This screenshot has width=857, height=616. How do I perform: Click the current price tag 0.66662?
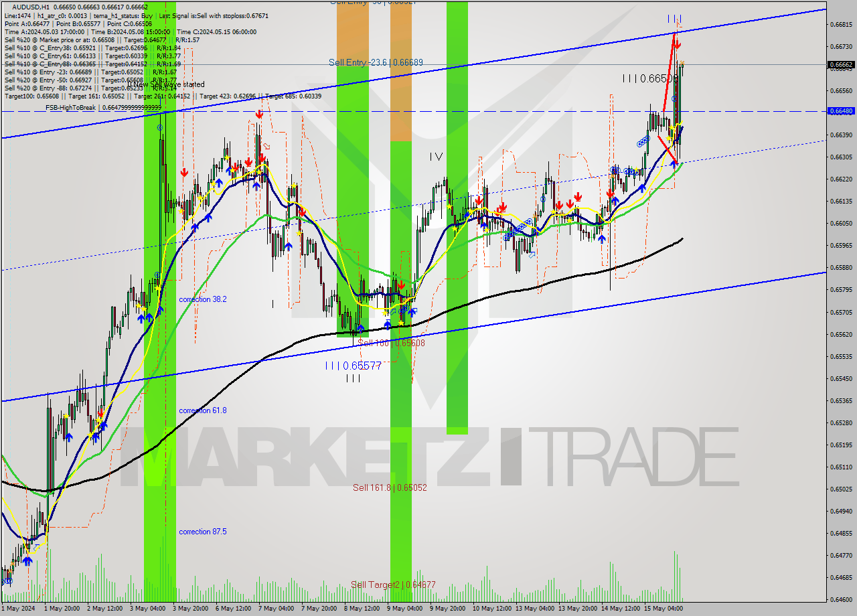[841, 65]
